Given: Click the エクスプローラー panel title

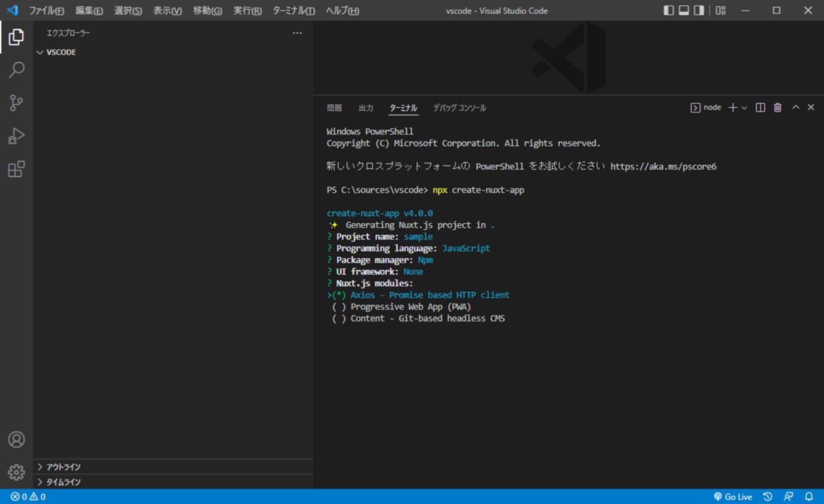Looking at the screenshot, I should tap(68, 33).
